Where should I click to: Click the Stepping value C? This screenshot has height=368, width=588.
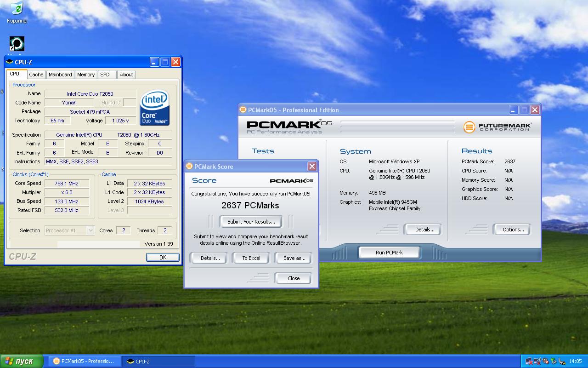[x=160, y=144]
